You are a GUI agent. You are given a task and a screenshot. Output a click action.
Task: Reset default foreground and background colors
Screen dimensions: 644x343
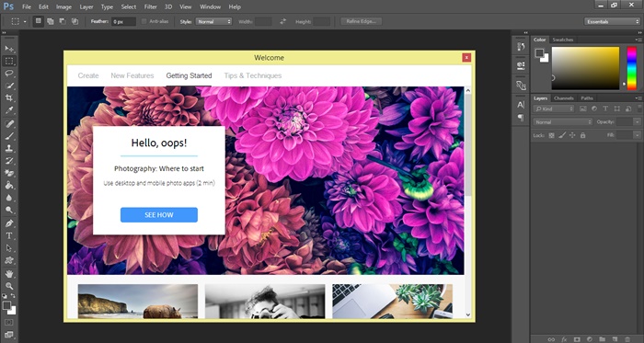pyautogui.click(x=5, y=295)
